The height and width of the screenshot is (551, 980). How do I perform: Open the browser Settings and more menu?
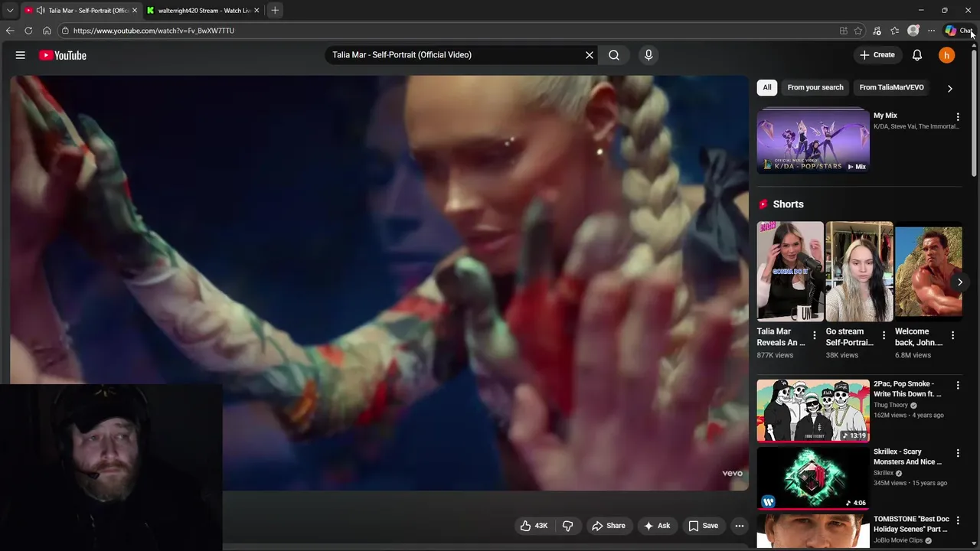(931, 31)
